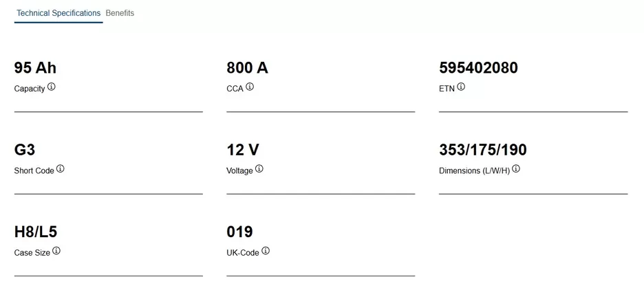
Task: Click the 019 value text
Action: (x=239, y=232)
